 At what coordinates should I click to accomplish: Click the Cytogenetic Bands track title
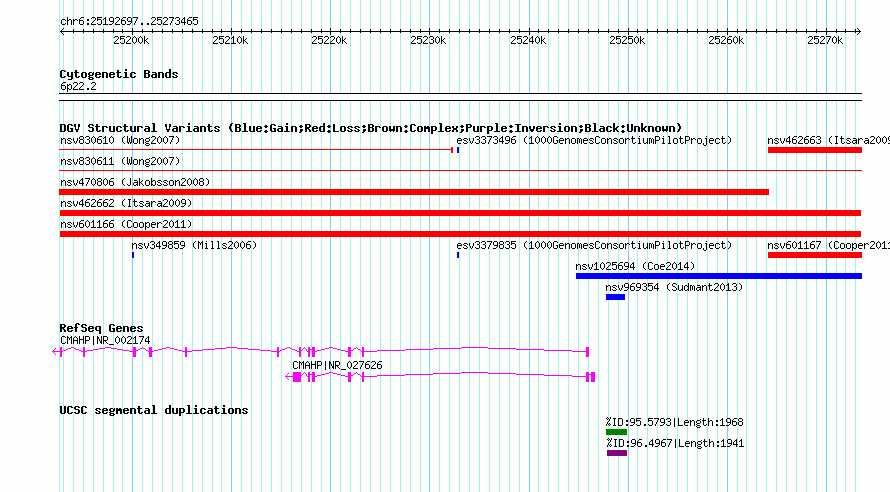(x=119, y=74)
